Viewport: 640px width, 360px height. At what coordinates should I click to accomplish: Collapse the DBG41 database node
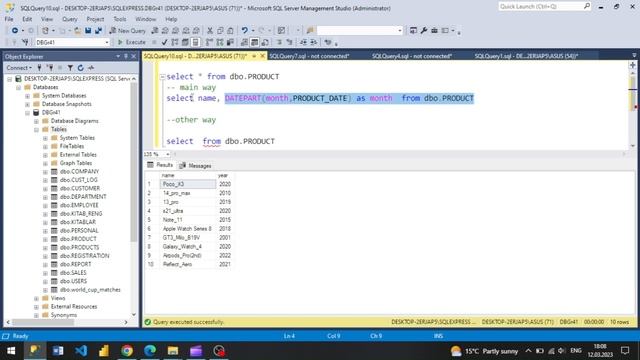tap(27, 113)
